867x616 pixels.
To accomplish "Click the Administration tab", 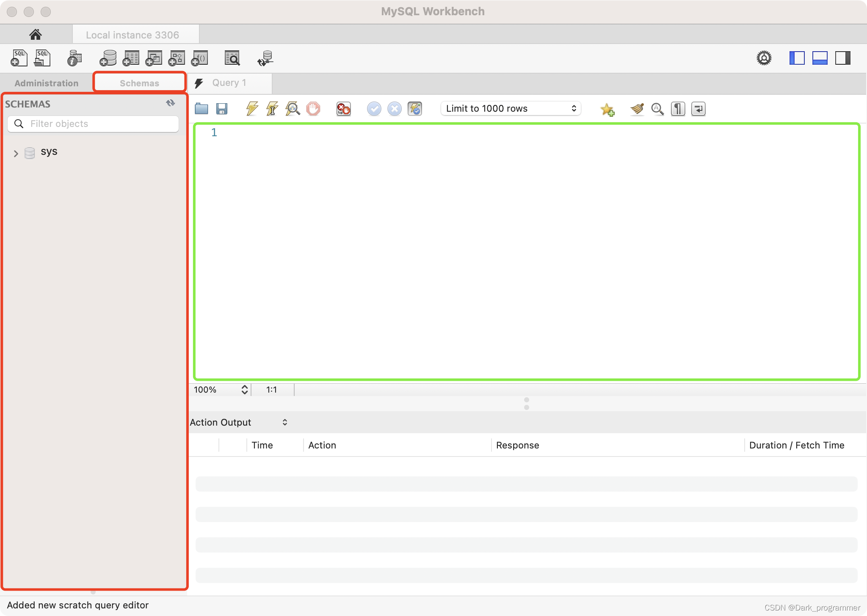I will (x=45, y=82).
